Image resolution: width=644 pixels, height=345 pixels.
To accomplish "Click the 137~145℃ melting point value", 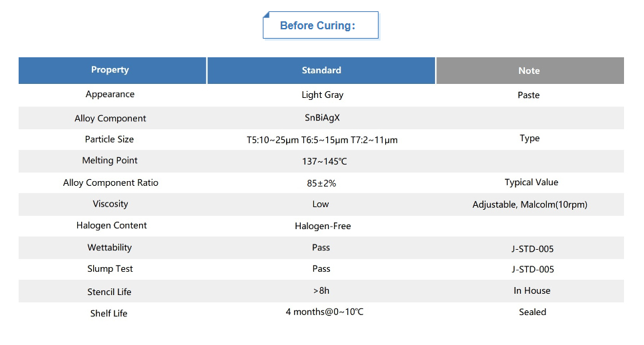I will pos(325,161).
